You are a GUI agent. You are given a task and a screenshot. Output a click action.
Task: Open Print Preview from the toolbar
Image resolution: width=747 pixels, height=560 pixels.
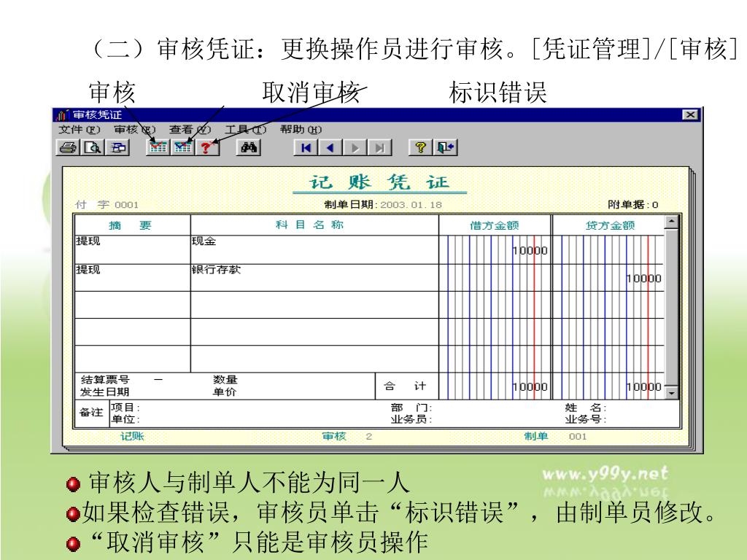tap(93, 147)
